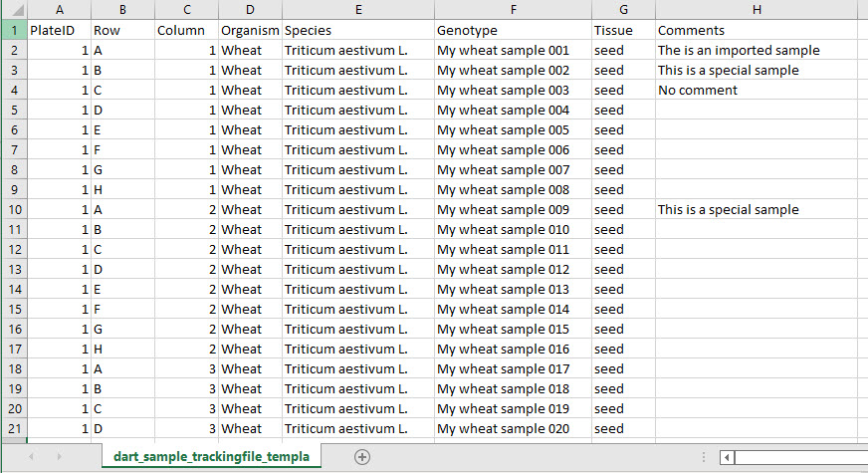Viewport: 868px width, 473px height.
Task: Click the horizontal scrollbar track
Action: [x=801, y=457]
